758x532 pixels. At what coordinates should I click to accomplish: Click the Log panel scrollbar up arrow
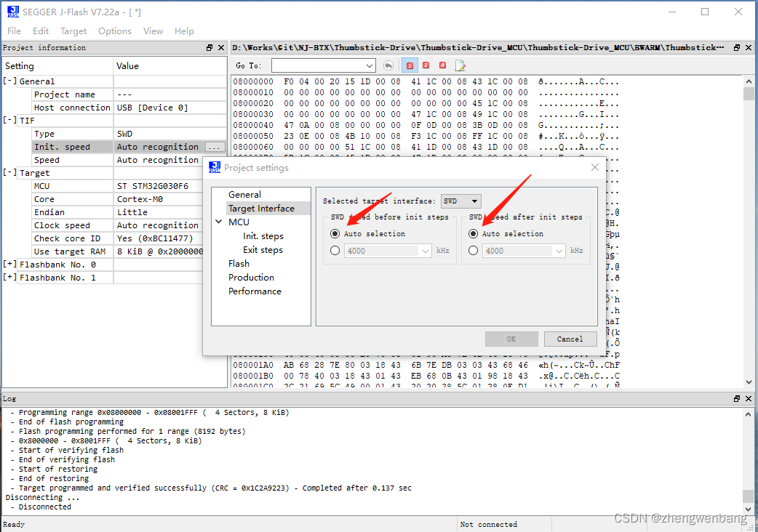pyautogui.click(x=749, y=414)
